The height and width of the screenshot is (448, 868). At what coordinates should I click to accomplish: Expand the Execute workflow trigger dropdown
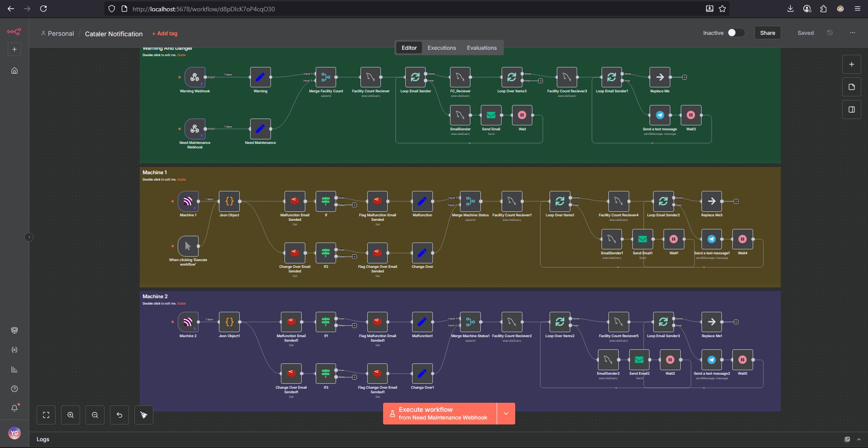pyautogui.click(x=506, y=414)
